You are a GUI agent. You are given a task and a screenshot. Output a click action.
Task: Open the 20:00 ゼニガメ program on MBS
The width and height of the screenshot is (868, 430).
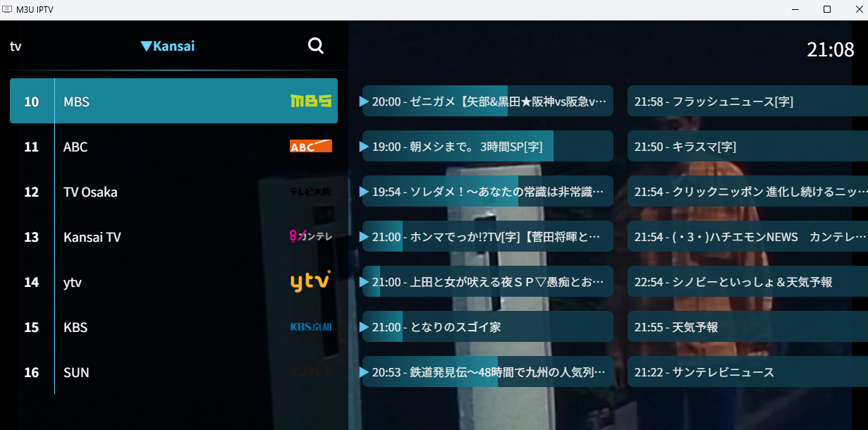tap(487, 102)
